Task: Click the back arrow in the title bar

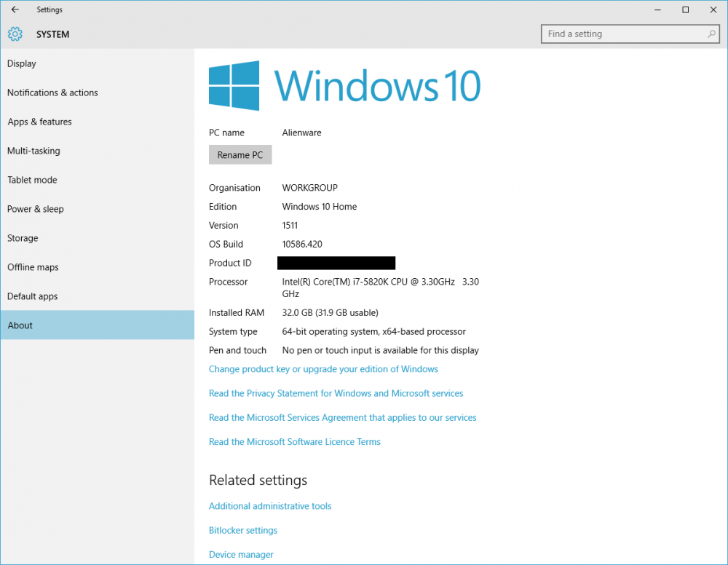Action: pos(15,9)
